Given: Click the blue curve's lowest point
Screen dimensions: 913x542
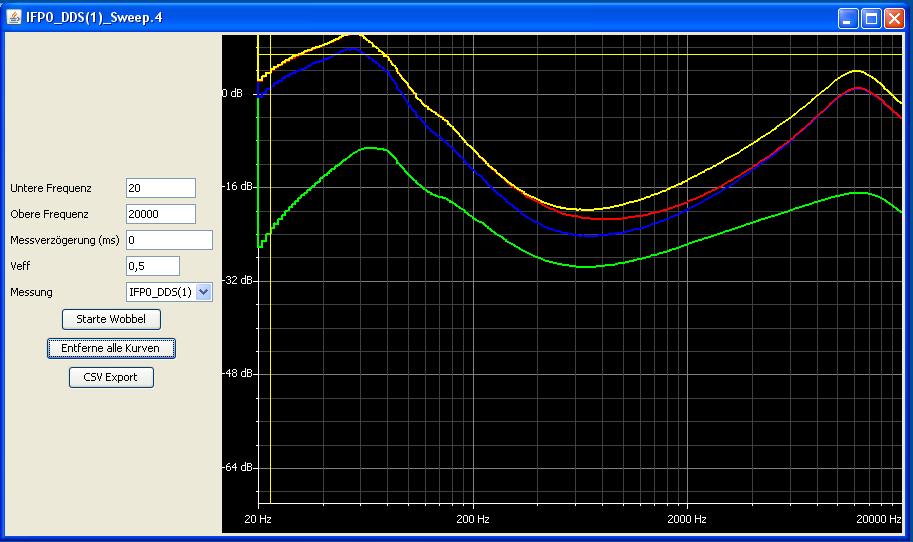Looking at the screenshot, I should 592,236.
